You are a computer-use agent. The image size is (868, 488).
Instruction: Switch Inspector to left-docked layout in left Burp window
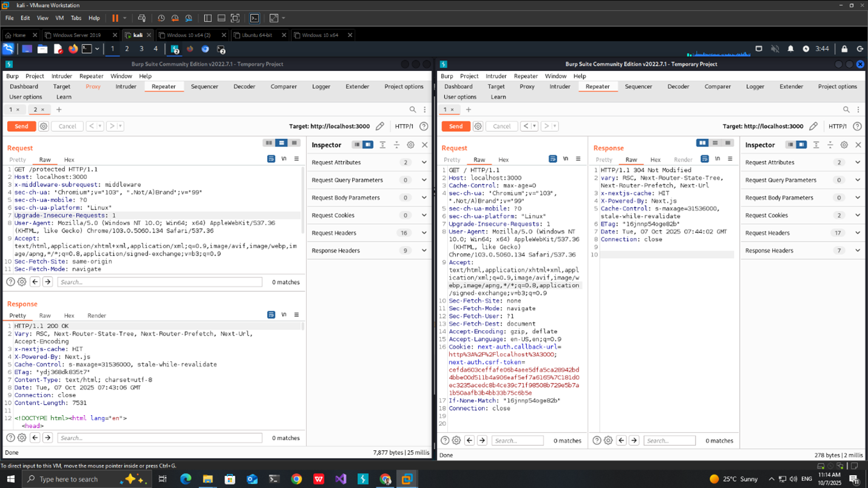(357, 145)
